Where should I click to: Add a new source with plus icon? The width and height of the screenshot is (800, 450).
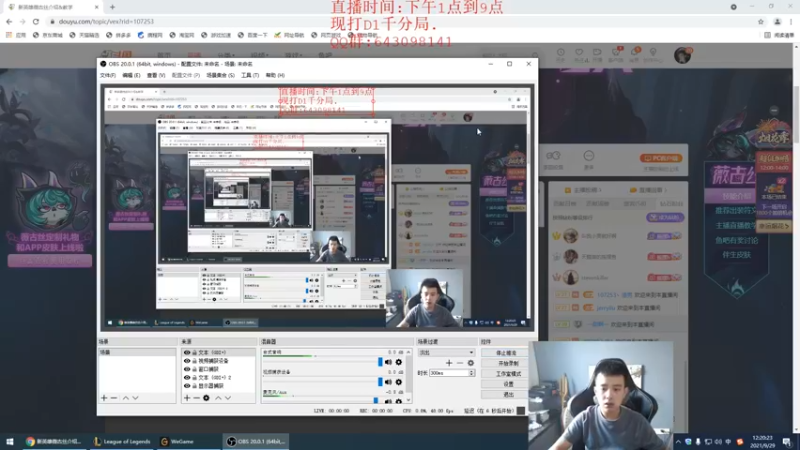tap(187, 397)
